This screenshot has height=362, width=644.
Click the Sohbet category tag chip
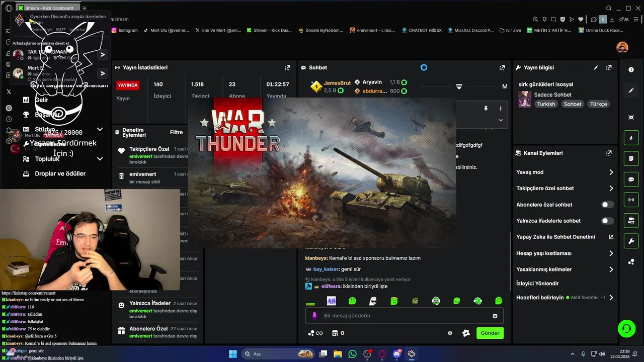(573, 104)
